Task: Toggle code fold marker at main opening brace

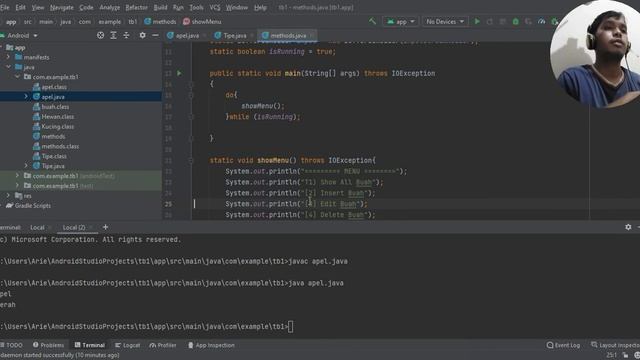Action: (191, 84)
